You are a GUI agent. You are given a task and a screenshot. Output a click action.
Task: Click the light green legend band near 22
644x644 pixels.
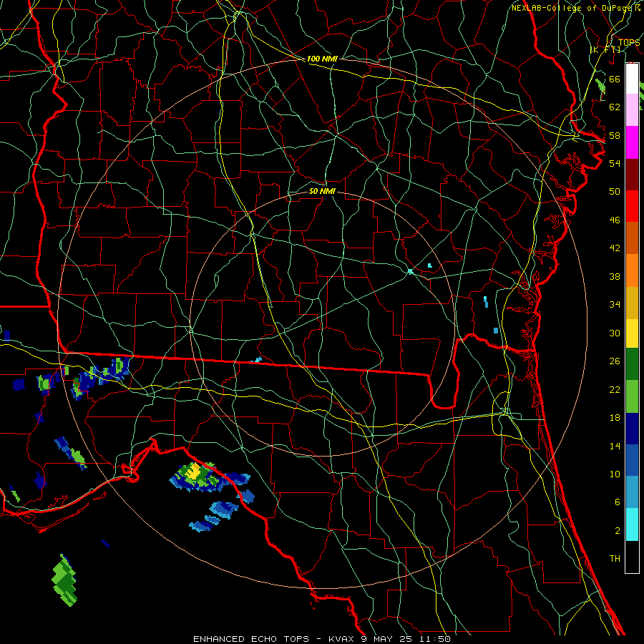632,396
